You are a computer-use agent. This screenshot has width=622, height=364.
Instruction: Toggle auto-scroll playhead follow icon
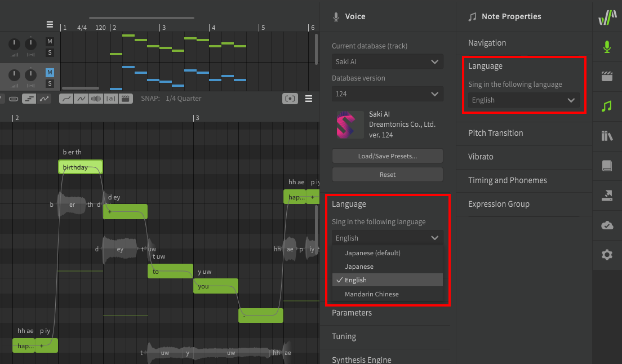290,99
